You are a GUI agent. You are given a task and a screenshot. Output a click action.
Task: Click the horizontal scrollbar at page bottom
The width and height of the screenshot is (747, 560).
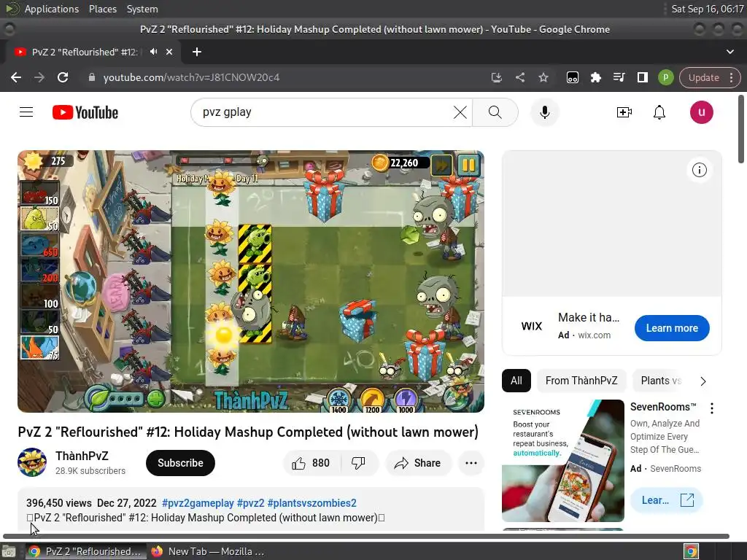click(366, 536)
